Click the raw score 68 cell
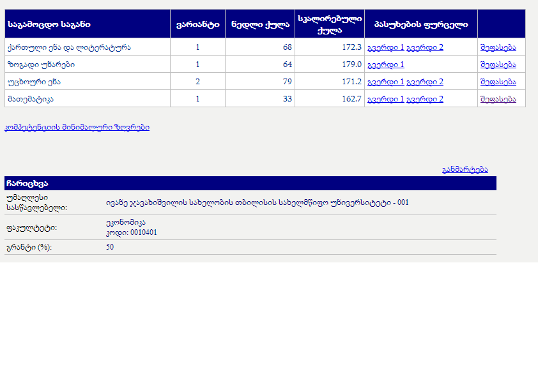The image size is (538, 392). (260, 47)
